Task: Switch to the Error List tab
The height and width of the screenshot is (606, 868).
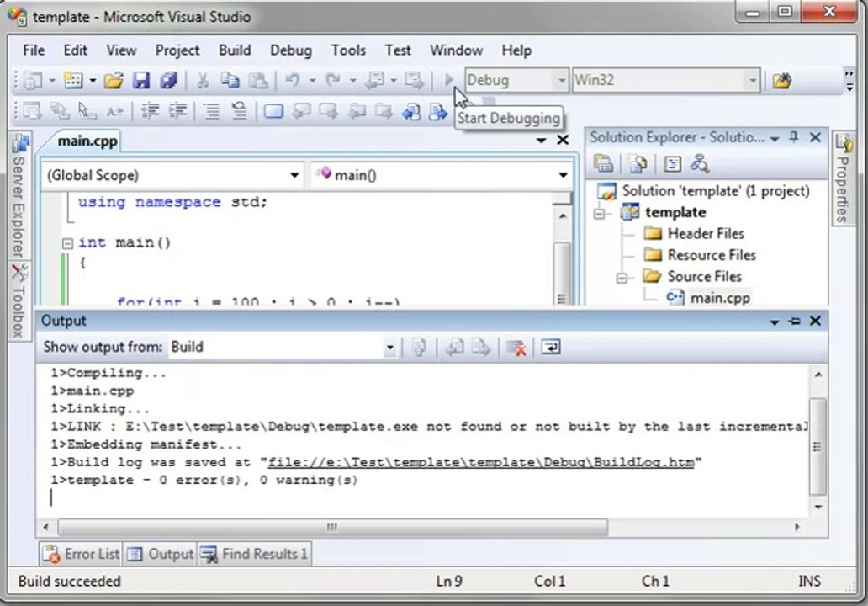Action: click(82, 554)
